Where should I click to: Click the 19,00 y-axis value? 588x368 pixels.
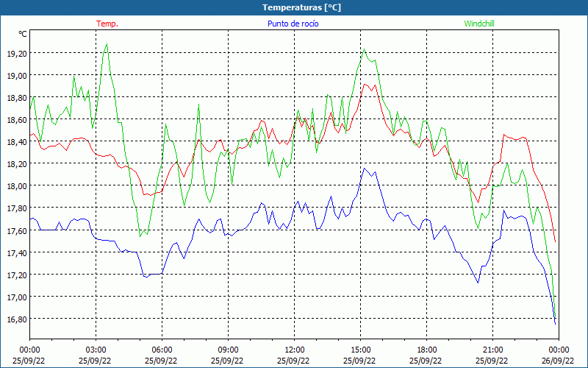click(x=16, y=76)
